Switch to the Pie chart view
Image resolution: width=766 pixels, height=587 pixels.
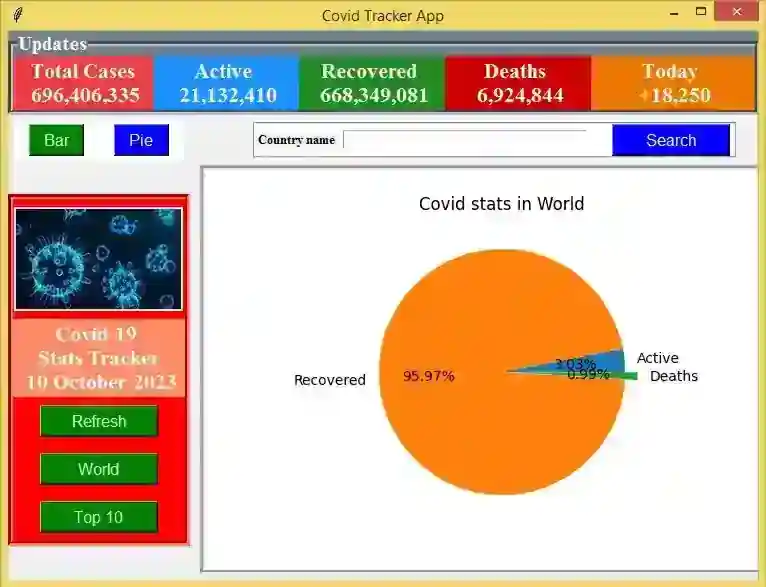tap(141, 140)
